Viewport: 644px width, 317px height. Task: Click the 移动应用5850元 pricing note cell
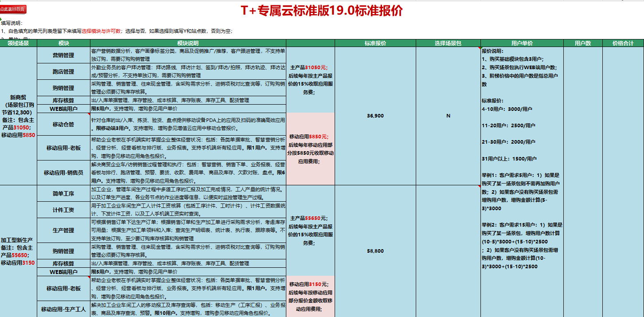(310, 149)
